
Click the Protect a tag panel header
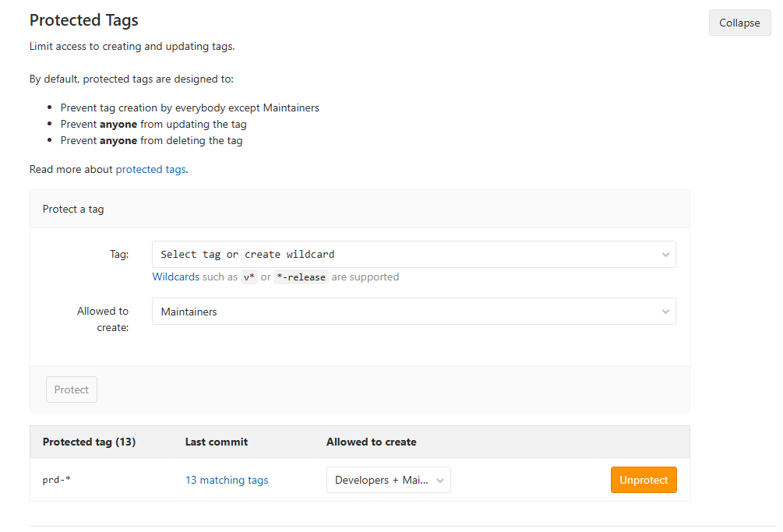click(x=73, y=209)
